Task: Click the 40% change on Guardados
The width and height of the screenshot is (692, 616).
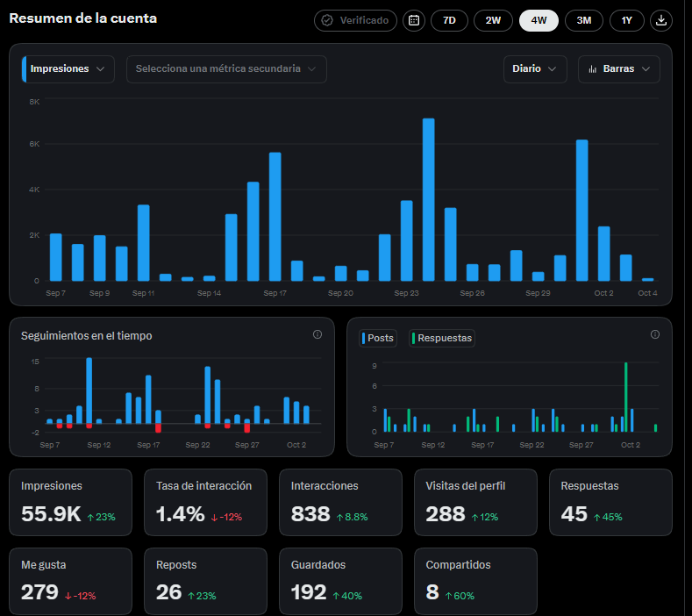Action: click(348, 596)
